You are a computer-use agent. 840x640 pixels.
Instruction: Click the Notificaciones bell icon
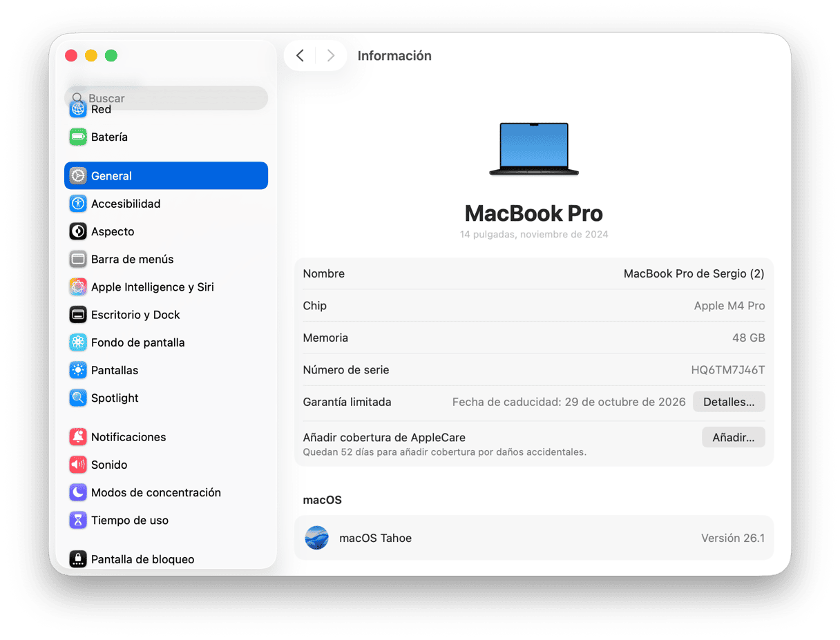tap(78, 437)
